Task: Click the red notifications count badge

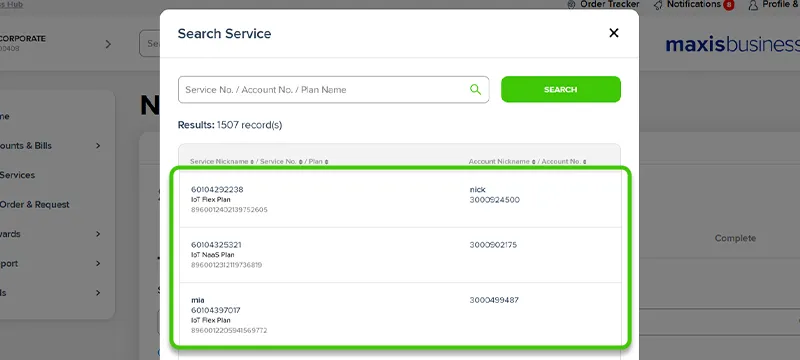Action: (x=729, y=5)
